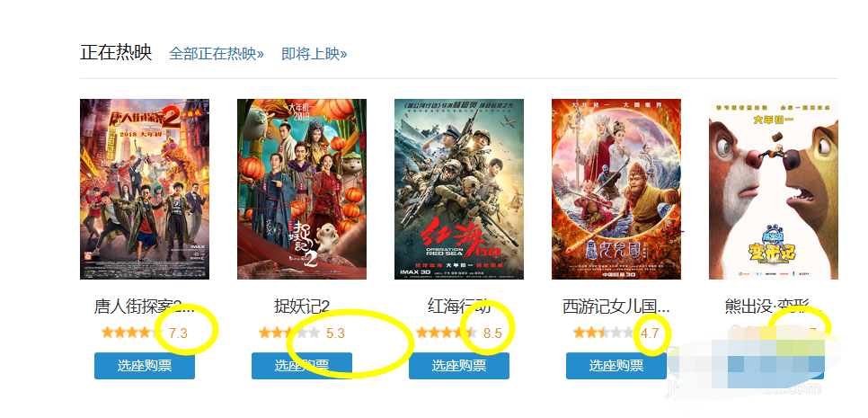Click the 熊出没·变形记 title link
The height and width of the screenshot is (418, 868).
coord(774,307)
